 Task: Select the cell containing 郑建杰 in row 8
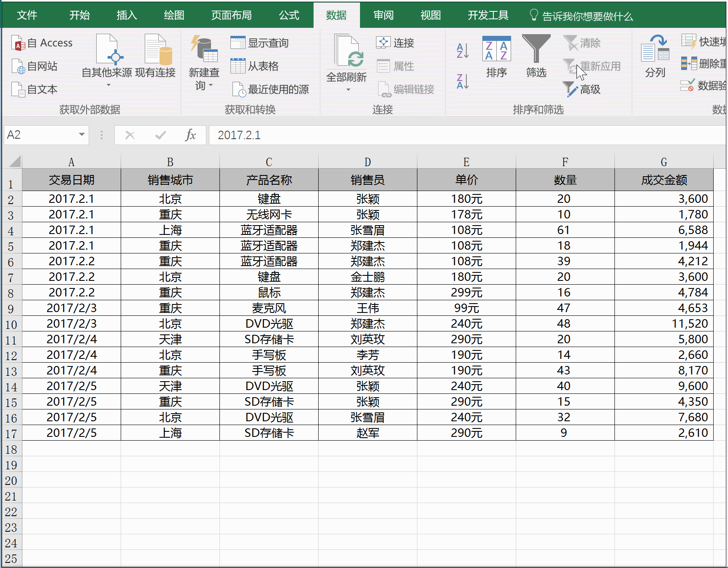click(x=367, y=292)
